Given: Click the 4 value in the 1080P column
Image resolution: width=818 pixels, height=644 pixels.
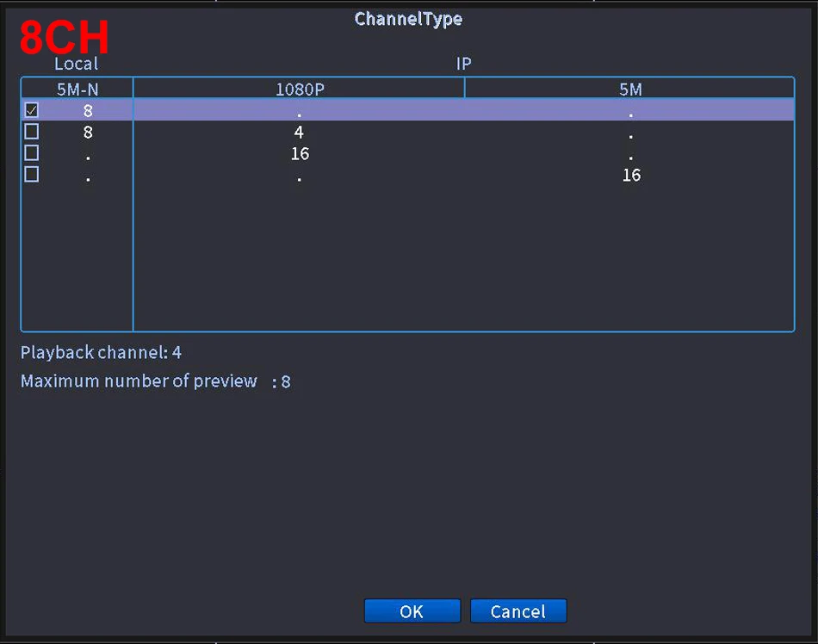Looking at the screenshot, I should (299, 133).
